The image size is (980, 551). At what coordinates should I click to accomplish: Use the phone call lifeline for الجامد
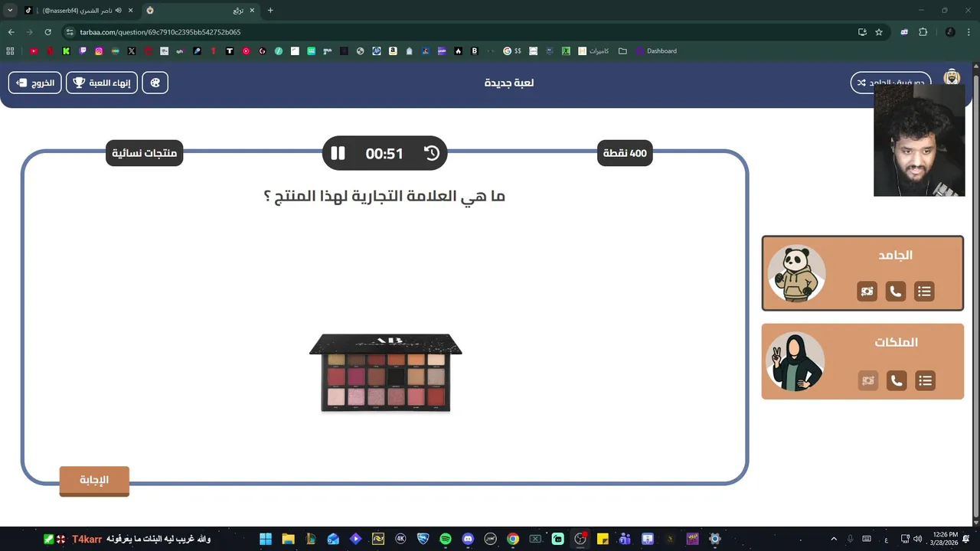point(896,292)
